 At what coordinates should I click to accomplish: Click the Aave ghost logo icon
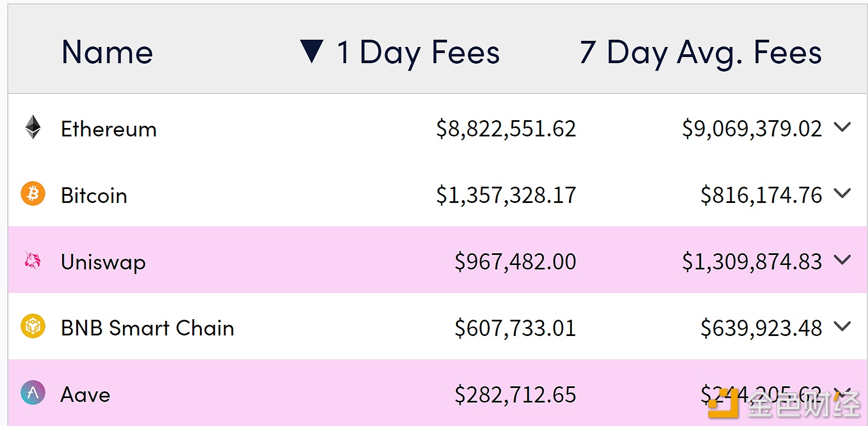(33, 393)
